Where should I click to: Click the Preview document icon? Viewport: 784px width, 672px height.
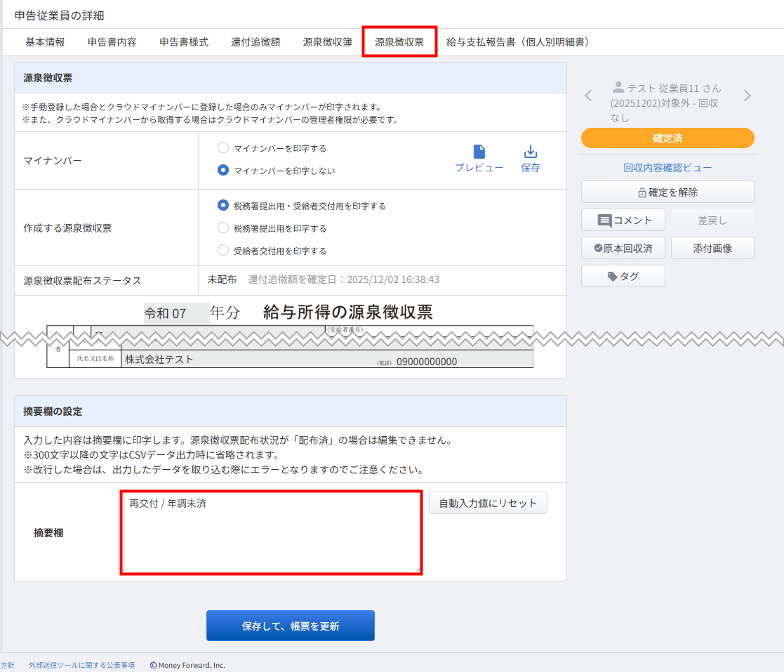pos(479,152)
